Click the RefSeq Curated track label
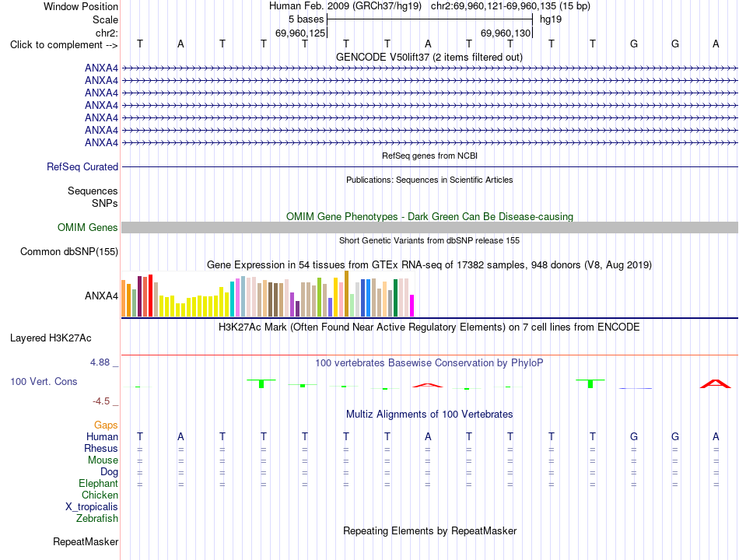Image resolution: width=739 pixels, height=560 pixels. tap(82, 167)
